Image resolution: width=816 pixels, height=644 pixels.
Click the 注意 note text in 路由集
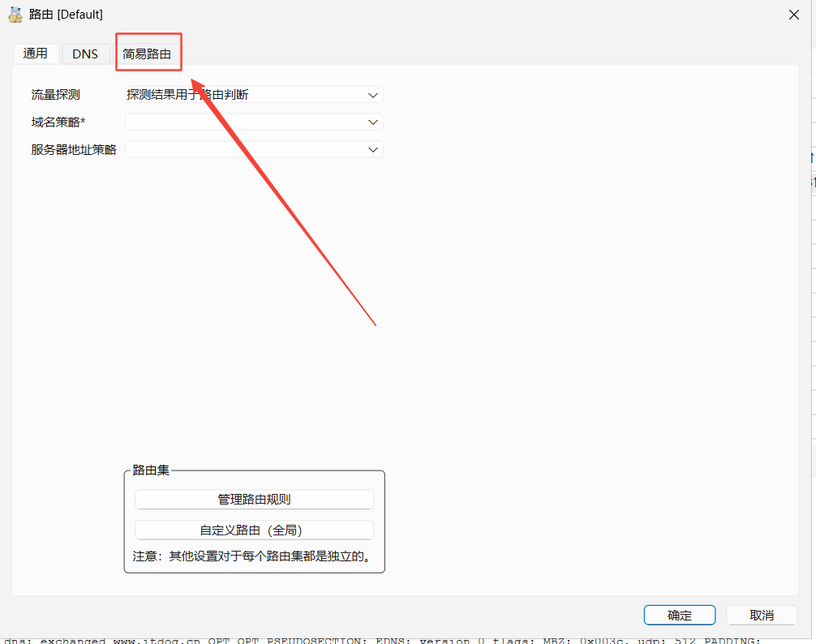pyautogui.click(x=251, y=556)
